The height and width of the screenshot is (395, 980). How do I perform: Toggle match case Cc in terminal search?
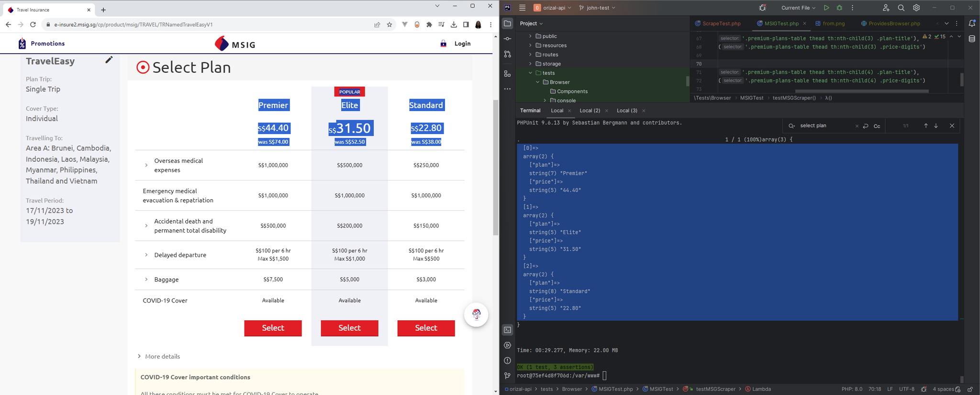click(877, 126)
